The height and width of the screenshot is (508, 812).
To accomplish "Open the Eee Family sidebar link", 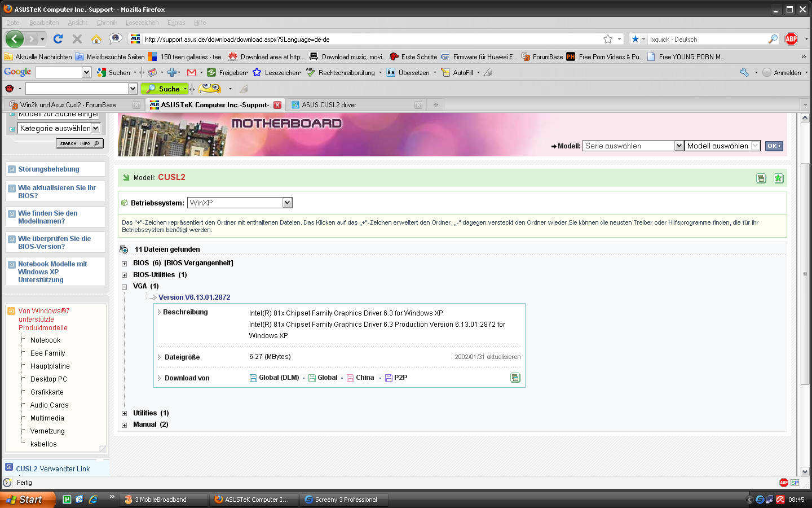I will (48, 353).
